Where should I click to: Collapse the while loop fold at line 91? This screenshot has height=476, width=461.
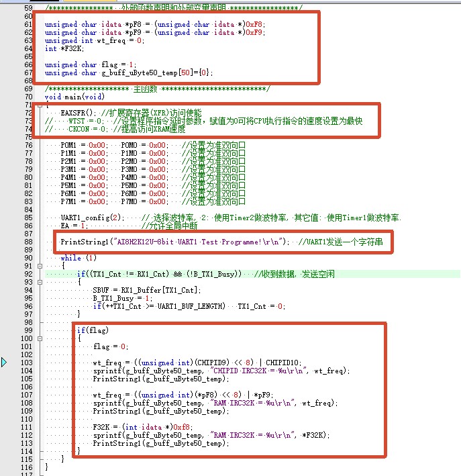(x=40, y=266)
